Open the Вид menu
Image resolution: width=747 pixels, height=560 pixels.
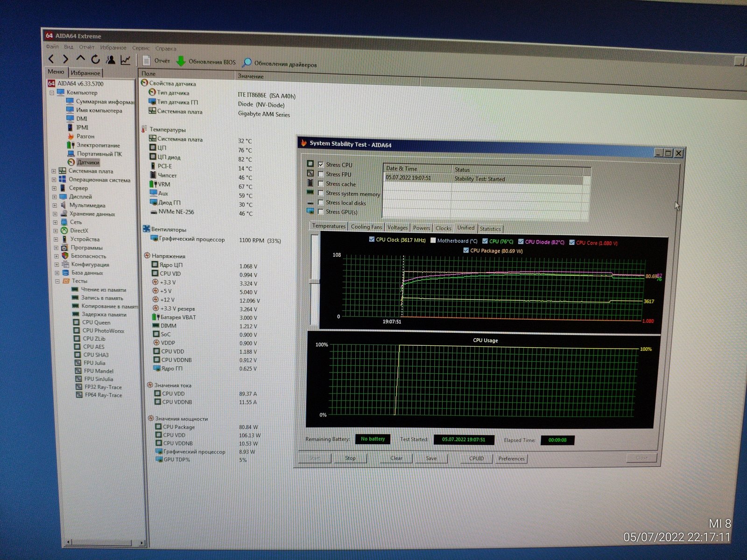[69, 47]
